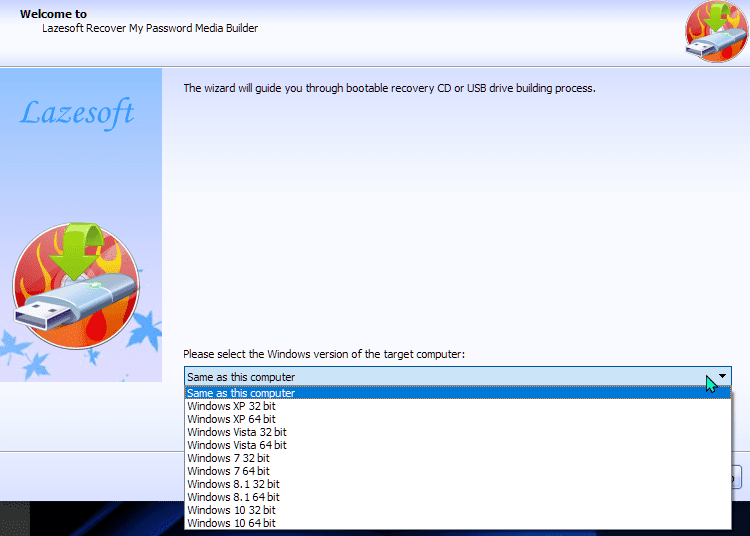Choose Windows XP 32 bit option
The height and width of the screenshot is (536, 750).
tap(458, 406)
